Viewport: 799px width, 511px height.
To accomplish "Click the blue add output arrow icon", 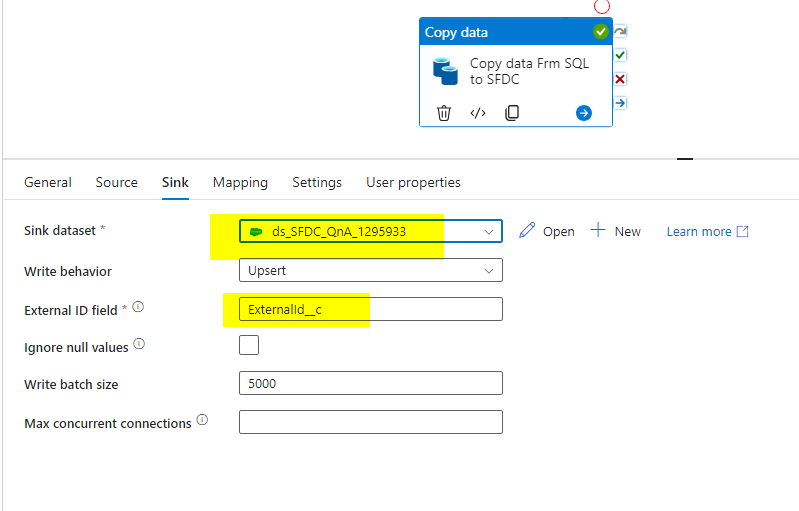I will 584,113.
